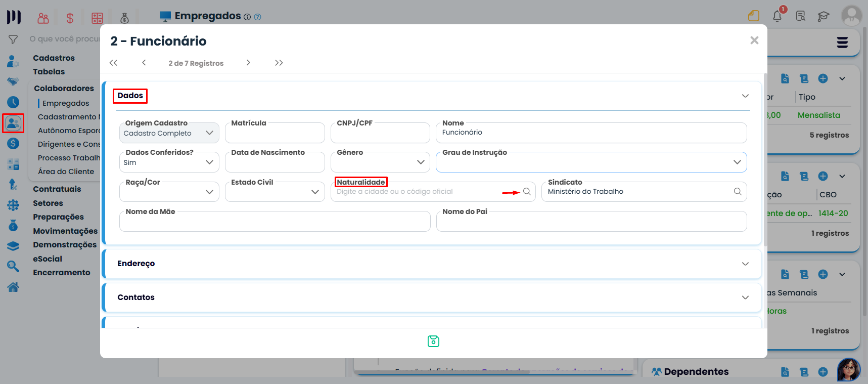
Task: Click the green save icon at modal bottom
Action: (433, 342)
